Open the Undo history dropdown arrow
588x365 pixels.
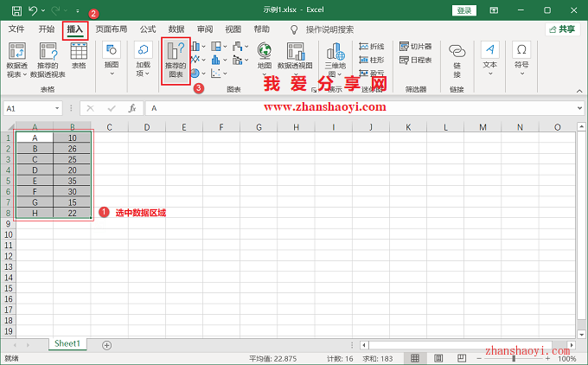(x=43, y=10)
